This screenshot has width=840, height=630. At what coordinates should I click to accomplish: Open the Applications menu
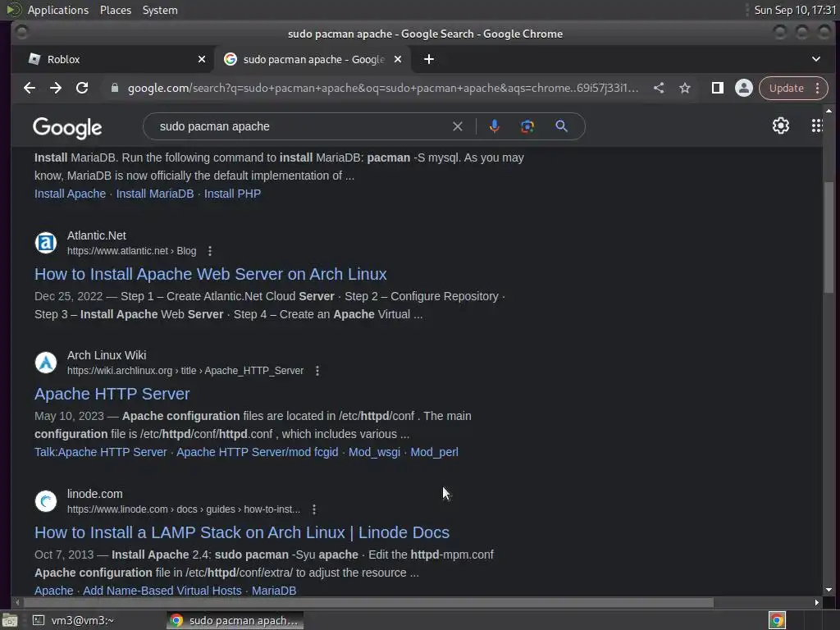[x=58, y=10]
